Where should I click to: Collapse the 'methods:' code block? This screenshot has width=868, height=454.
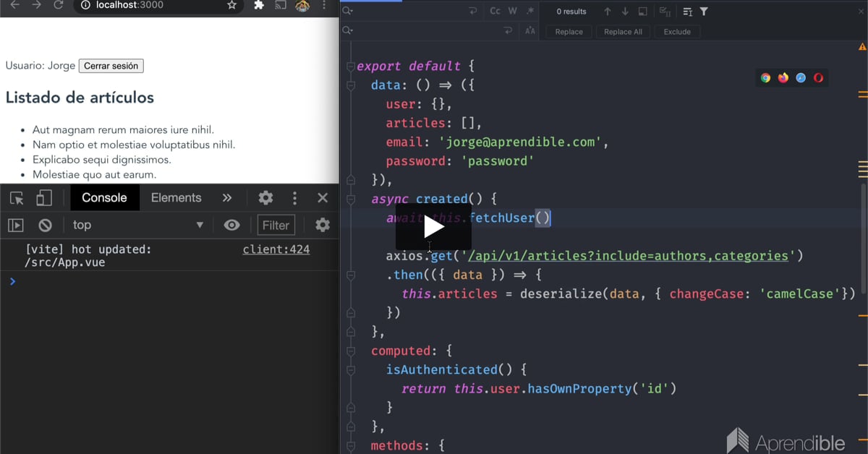[x=351, y=446]
